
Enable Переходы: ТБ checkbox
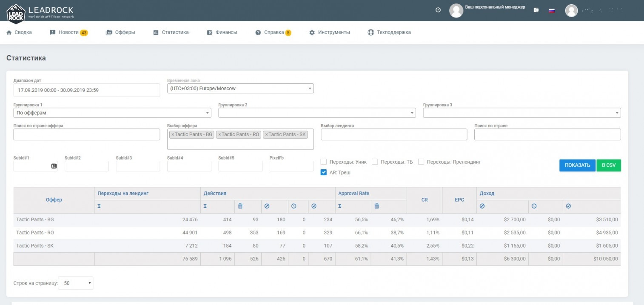point(375,162)
